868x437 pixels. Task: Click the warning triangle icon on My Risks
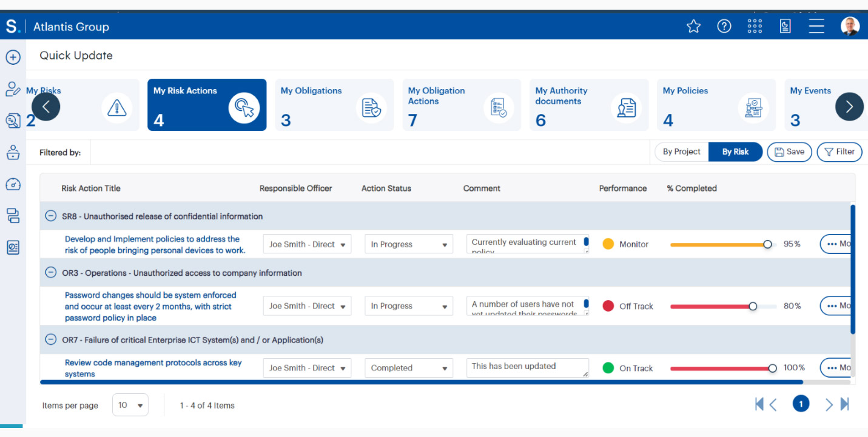coord(116,108)
